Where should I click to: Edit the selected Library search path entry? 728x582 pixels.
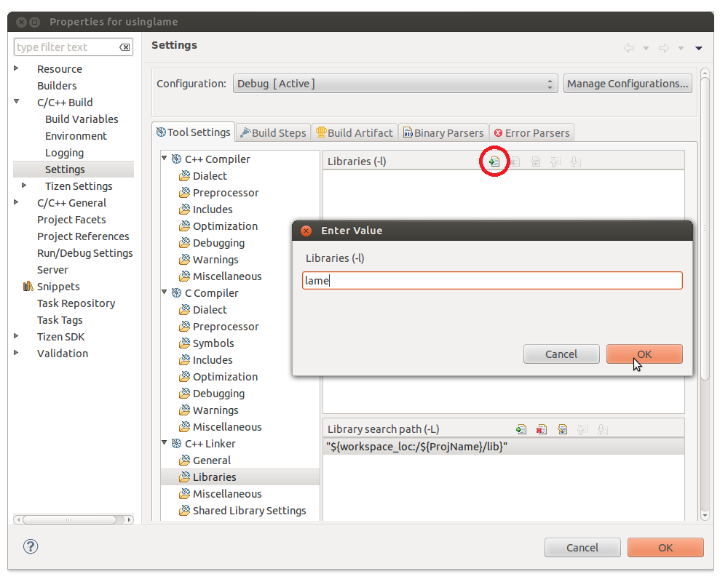pyautogui.click(x=562, y=430)
